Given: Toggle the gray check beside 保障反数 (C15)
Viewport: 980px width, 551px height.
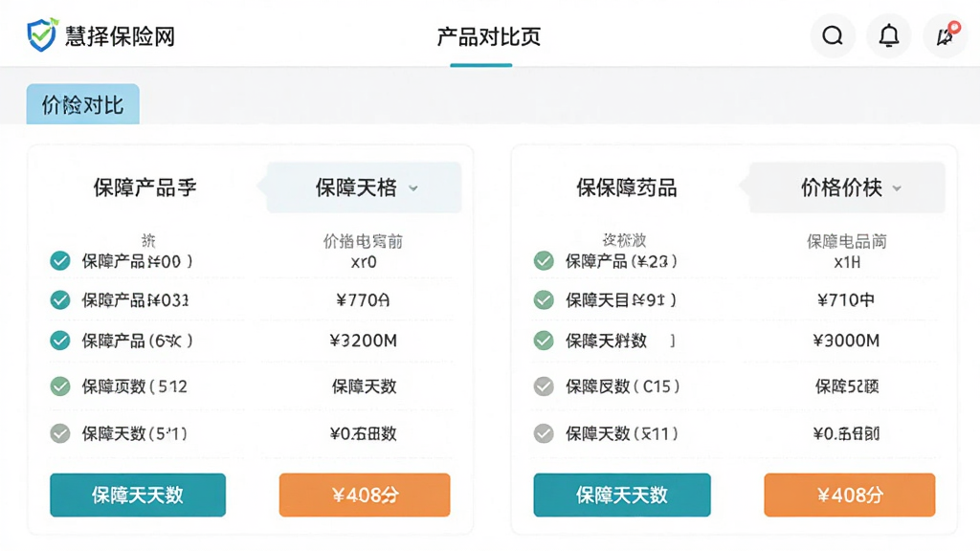Looking at the screenshot, I should [544, 386].
